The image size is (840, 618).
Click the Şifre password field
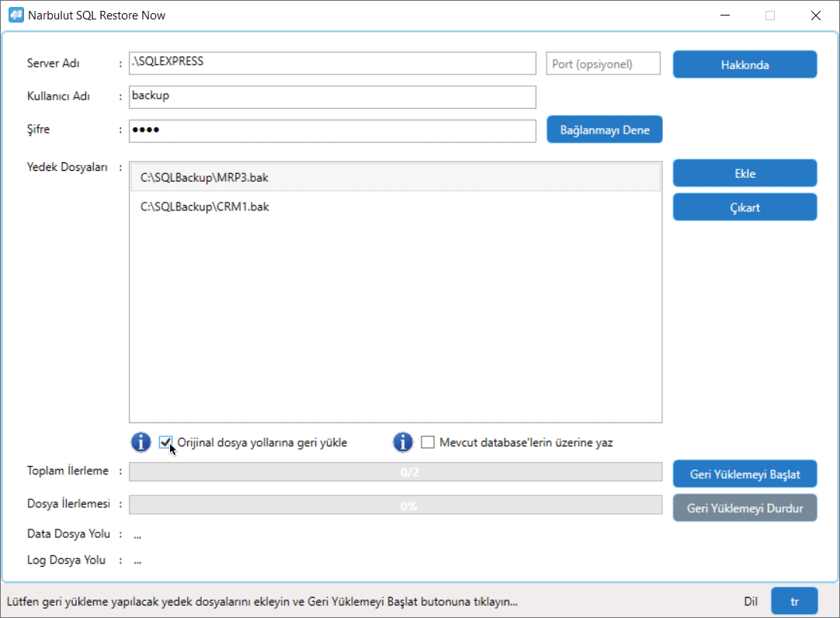332,130
